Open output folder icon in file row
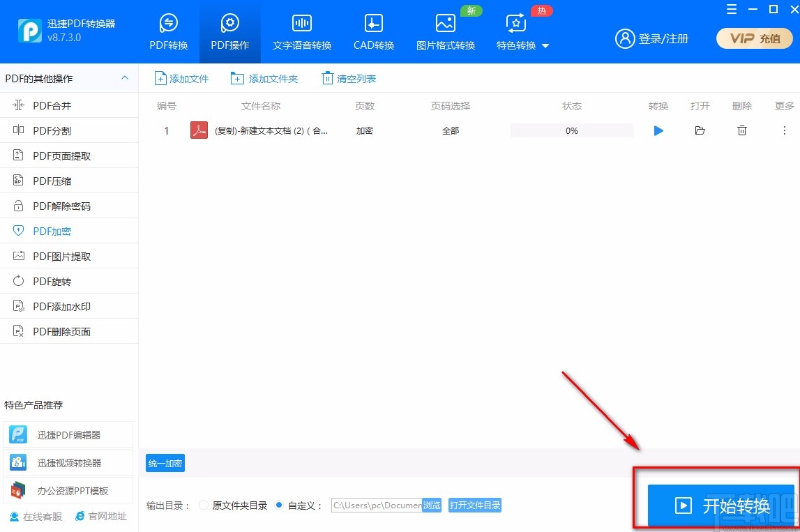 coord(700,130)
